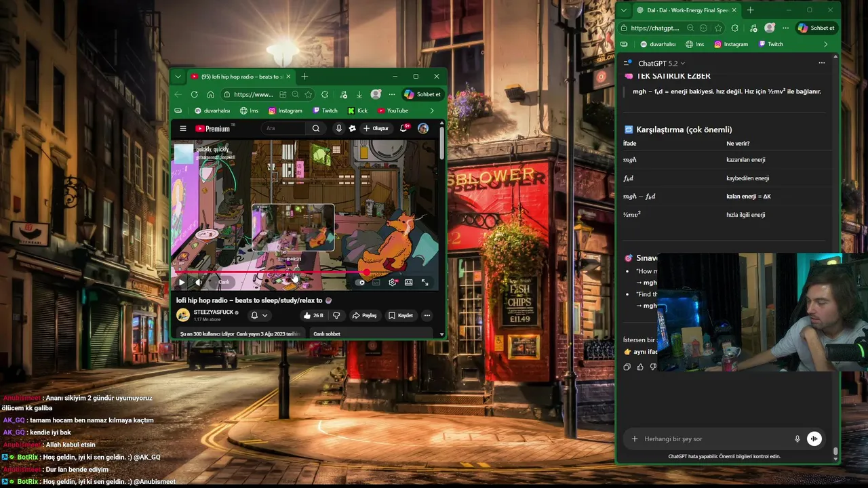Click the YouTube Ara search field
The height and width of the screenshot is (488, 868).
[283, 128]
